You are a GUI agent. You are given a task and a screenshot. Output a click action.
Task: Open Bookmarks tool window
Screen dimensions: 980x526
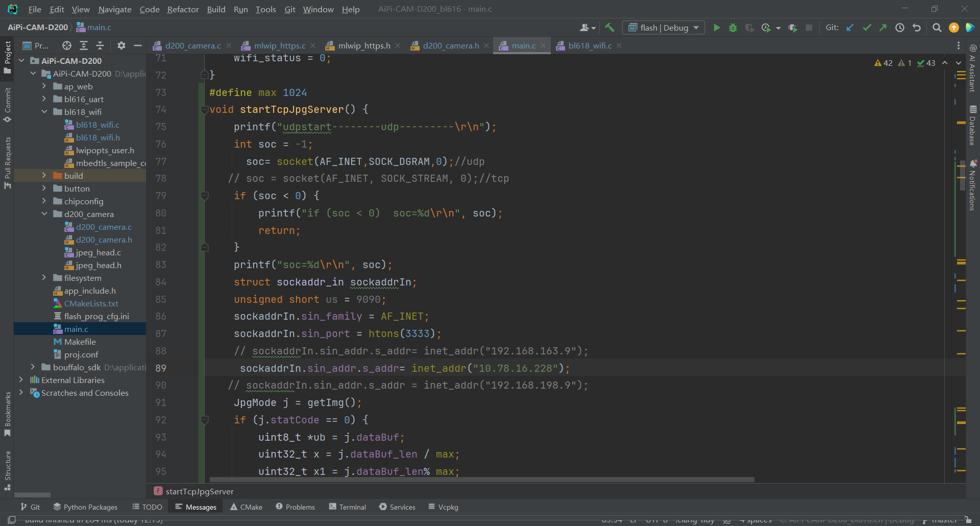click(x=7, y=414)
